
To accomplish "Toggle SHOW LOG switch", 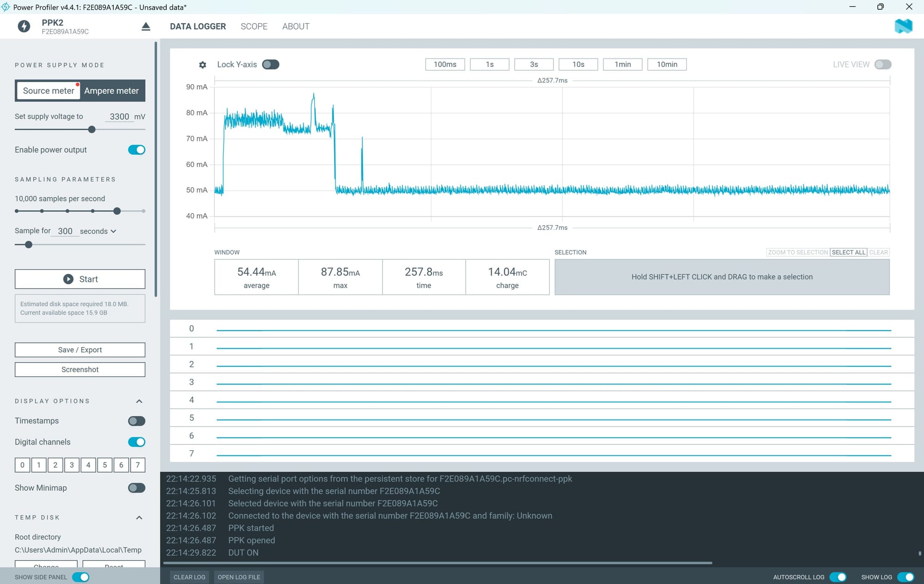I will tap(906, 577).
